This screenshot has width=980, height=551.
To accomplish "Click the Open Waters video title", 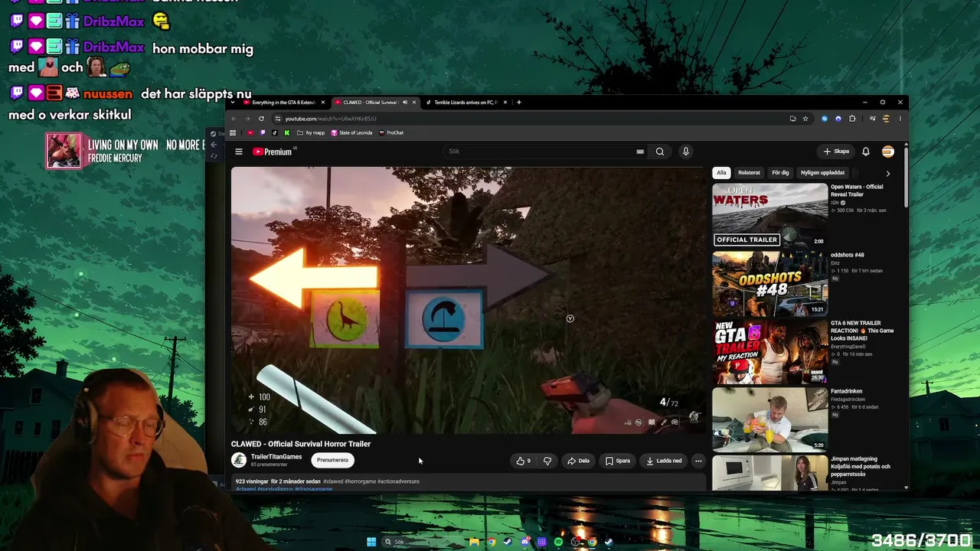I will [857, 191].
